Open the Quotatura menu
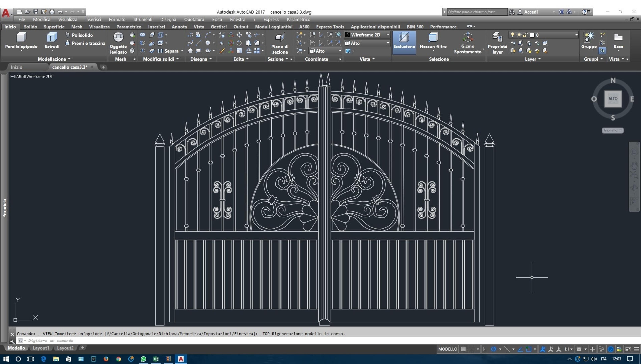Image resolution: width=641 pixels, height=364 pixels. 194,19
